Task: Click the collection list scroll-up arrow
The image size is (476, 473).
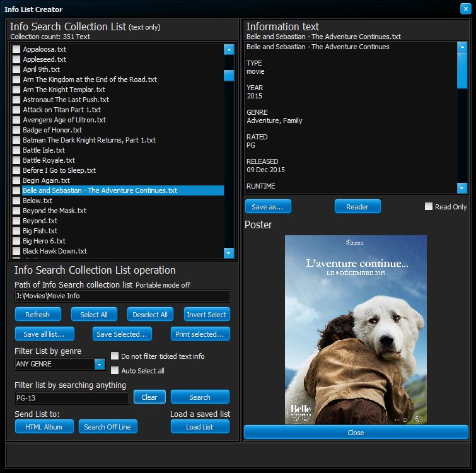Action: (x=229, y=49)
